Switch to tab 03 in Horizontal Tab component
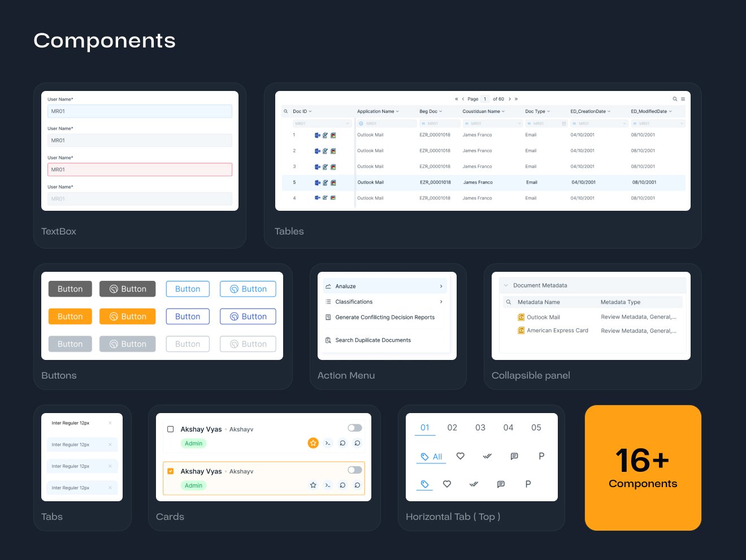This screenshot has width=746, height=560. point(480,428)
